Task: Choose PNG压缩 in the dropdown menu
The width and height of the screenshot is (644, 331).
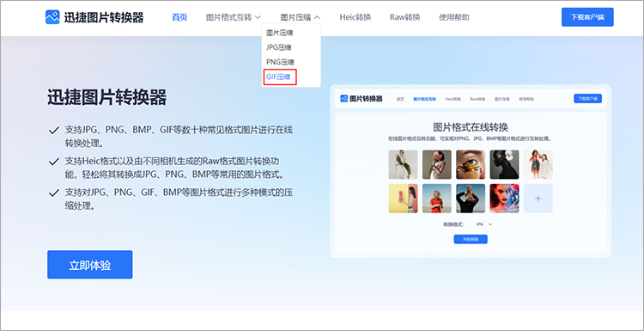Action: [280, 62]
